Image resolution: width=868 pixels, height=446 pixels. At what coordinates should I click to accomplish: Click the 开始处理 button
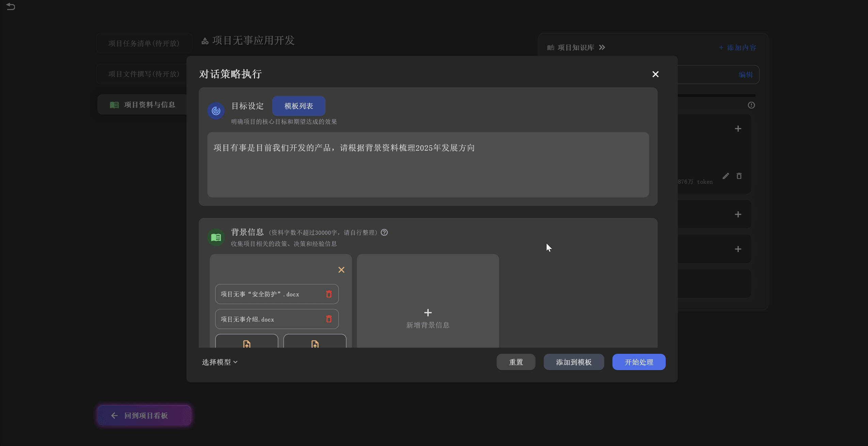(638, 362)
